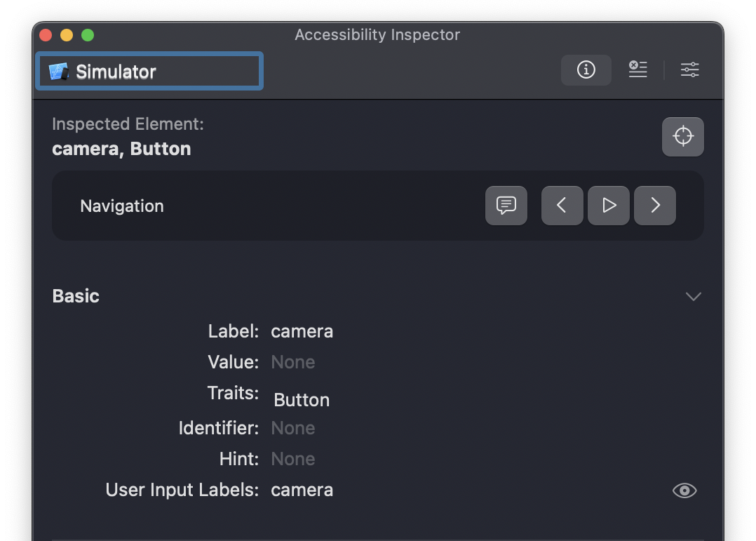Click the Basic section heading

coord(76,296)
